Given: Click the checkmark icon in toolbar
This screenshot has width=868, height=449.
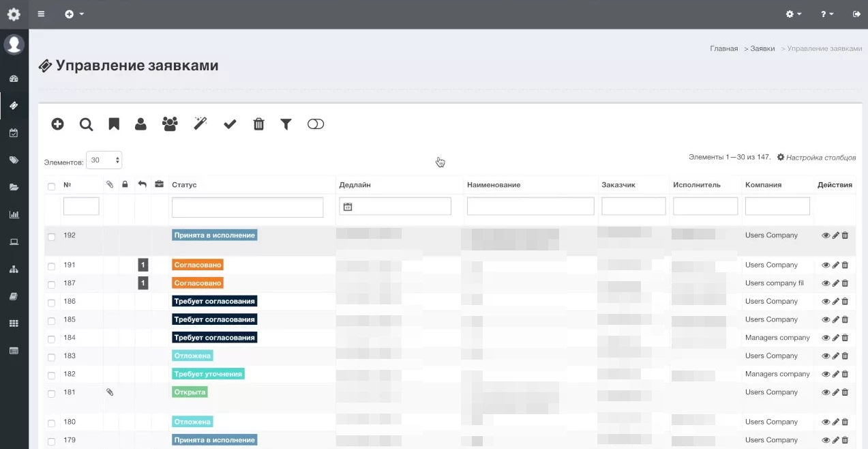Looking at the screenshot, I should [230, 124].
